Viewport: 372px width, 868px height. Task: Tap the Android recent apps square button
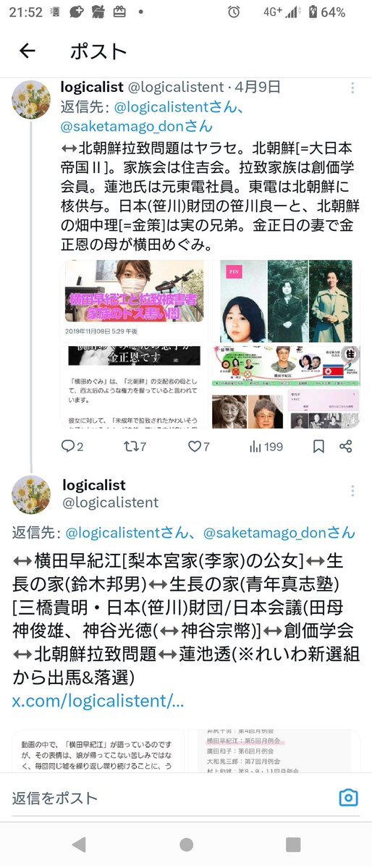(293, 844)
